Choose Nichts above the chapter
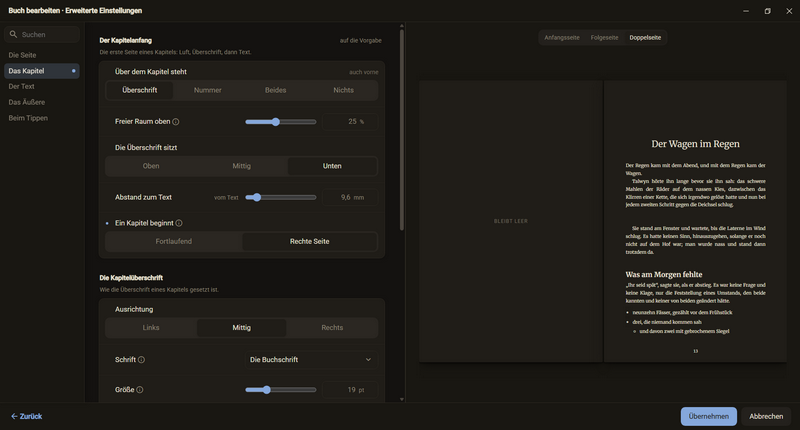Viewport: 800px width, 430px height. [x=343, y=90]
